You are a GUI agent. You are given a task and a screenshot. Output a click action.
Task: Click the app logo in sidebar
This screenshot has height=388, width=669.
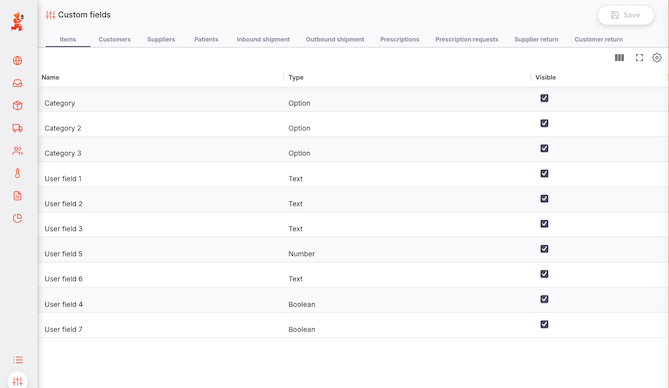pyautogui.click(x=17, y=21)
